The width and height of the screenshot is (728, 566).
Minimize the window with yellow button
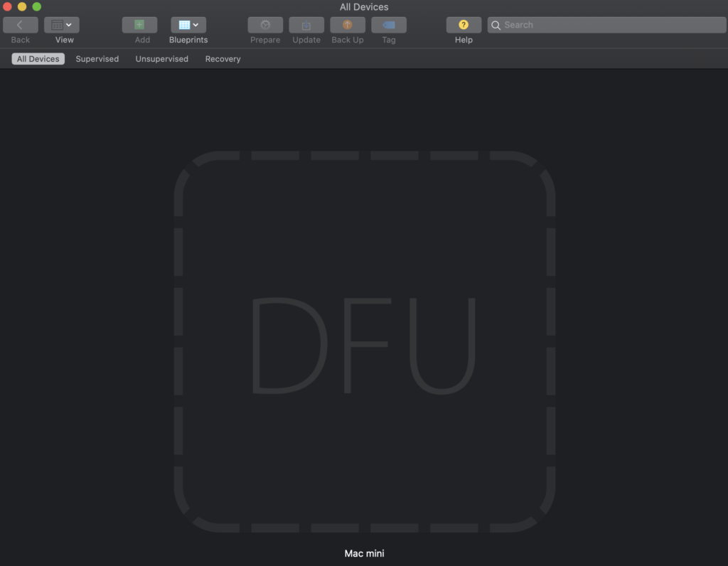point(22,6)
